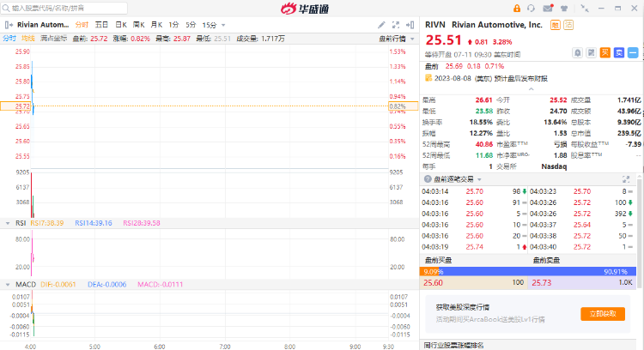Click the help question mark by 盘前逐笔交易

click(x=428, y=179)
